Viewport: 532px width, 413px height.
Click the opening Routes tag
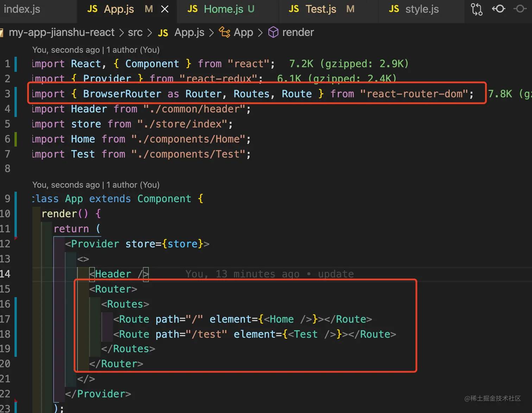pyautogui.click(x=125, y=304)
